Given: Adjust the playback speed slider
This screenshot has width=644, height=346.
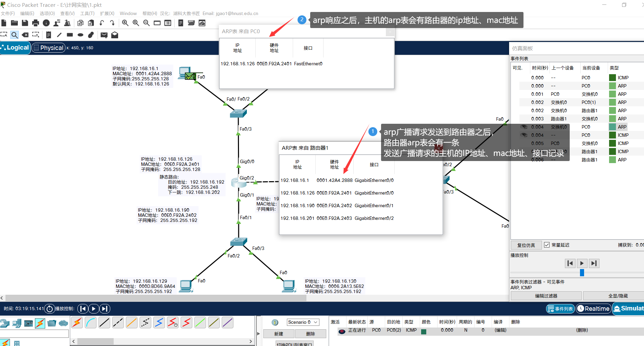Looking at the screenshot, I should tap(582, 273).
